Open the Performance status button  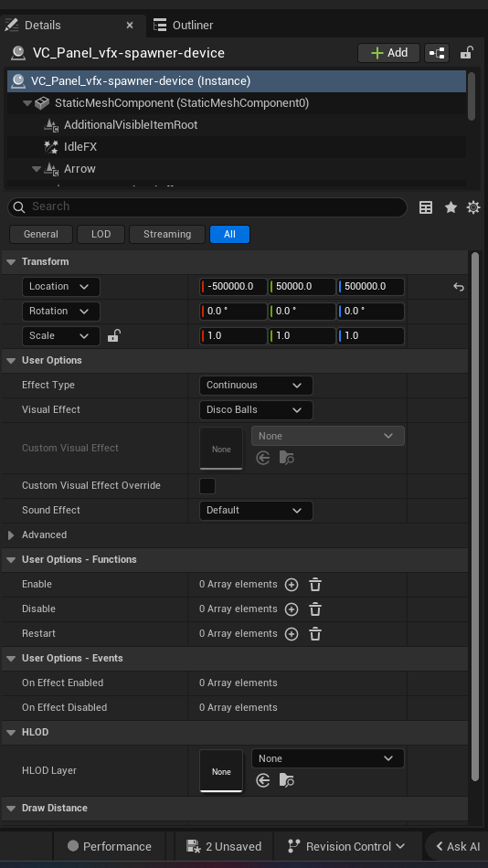109,846
